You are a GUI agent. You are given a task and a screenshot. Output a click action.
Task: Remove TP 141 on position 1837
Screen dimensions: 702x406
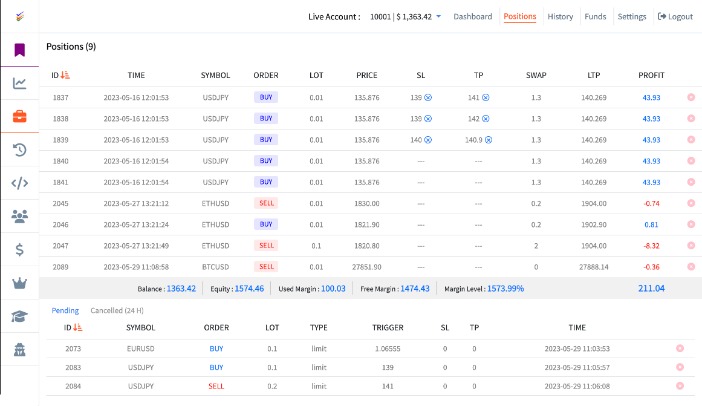(x=485, y=98)
